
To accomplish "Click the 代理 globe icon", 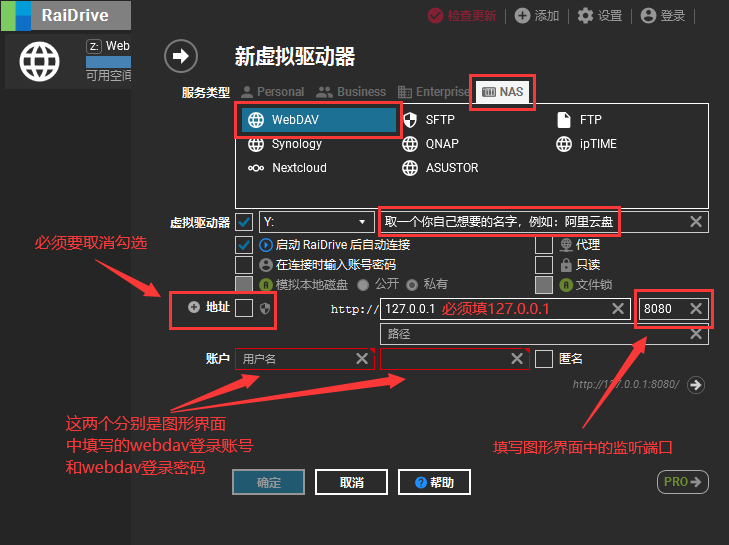I will [x=566, y=245].
